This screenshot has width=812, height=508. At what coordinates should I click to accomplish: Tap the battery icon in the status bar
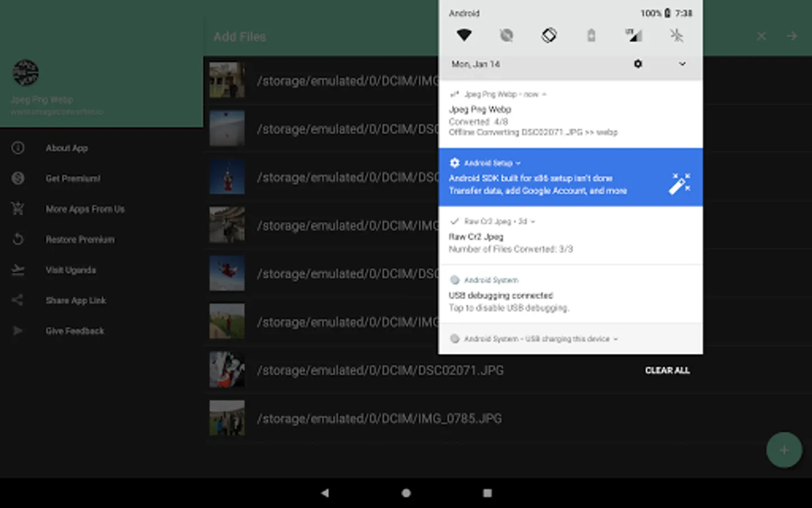point(667,13)
